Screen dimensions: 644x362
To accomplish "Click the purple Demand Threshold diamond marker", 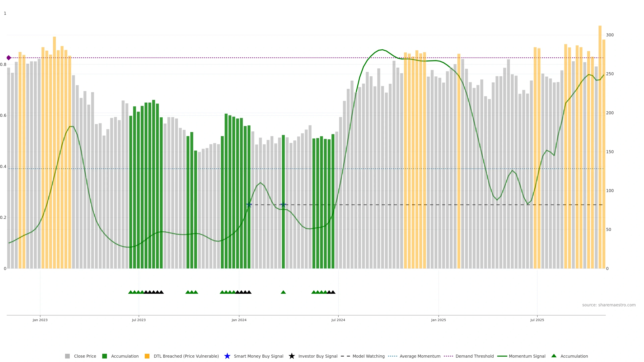I will pyautogui.click(x=9, y=58).
